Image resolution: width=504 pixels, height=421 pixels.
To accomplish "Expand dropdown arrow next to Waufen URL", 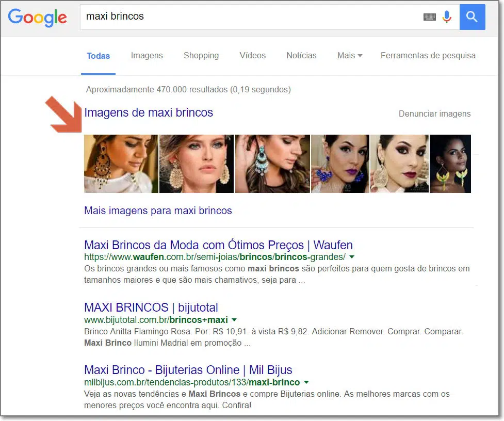I will [x=352, y=257].
